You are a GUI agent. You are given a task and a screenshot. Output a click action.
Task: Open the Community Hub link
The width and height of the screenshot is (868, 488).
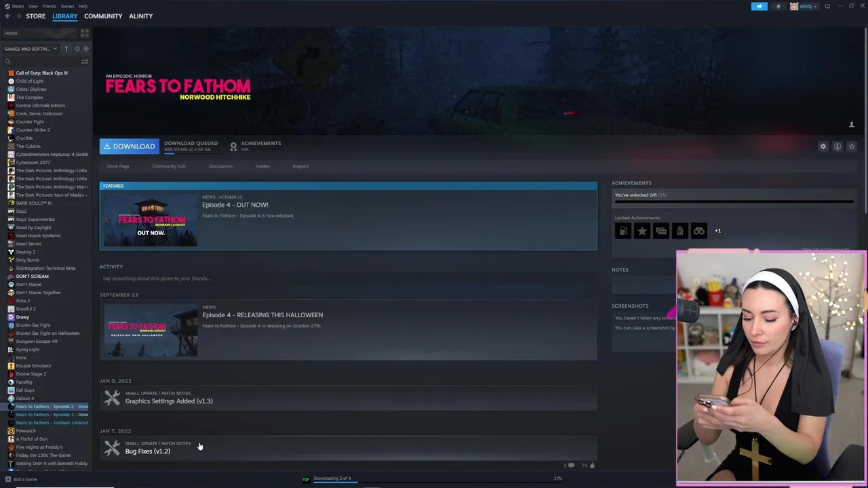point(169,166)
